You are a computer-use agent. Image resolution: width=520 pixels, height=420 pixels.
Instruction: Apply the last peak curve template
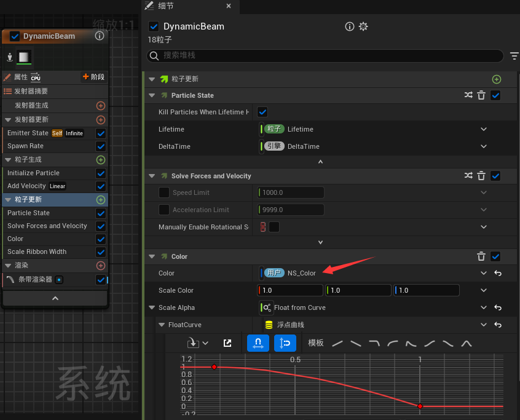coord(467,343)
